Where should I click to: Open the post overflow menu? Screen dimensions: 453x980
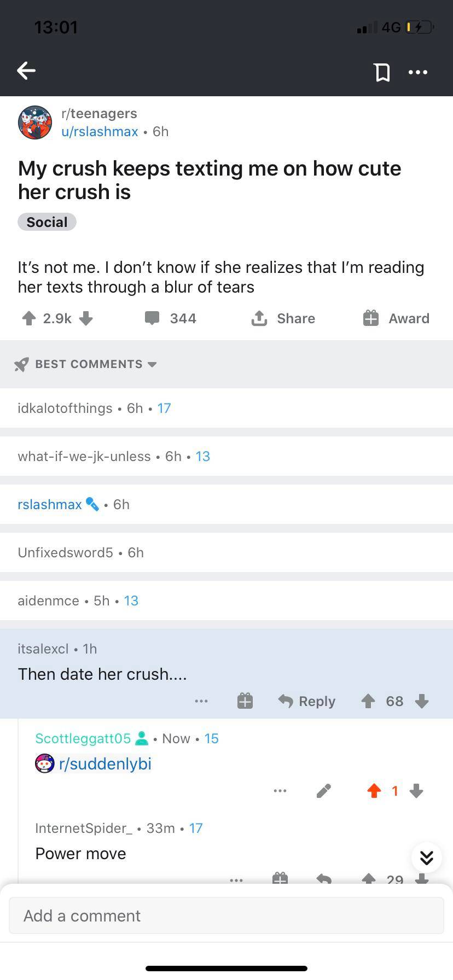(x=417, y=72)
